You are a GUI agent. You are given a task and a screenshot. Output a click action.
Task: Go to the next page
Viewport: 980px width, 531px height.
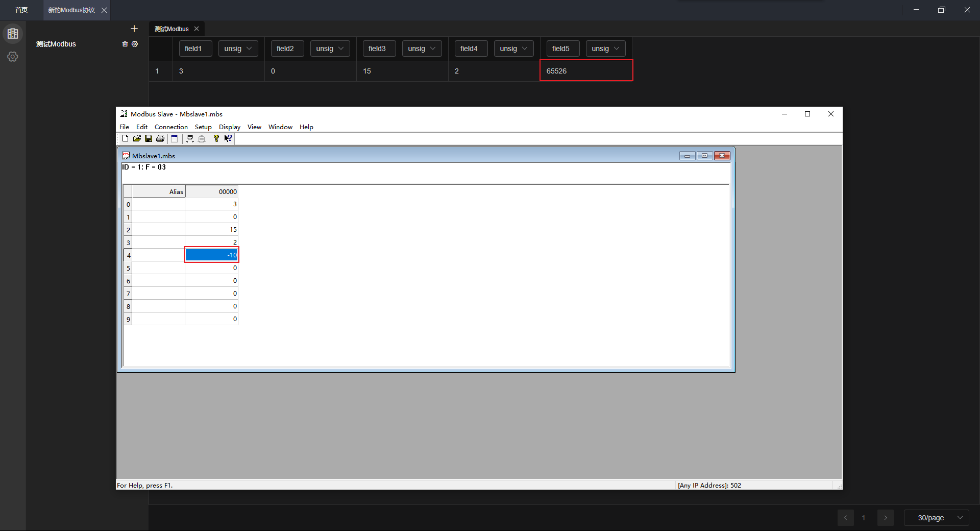[x=886, y=518]
